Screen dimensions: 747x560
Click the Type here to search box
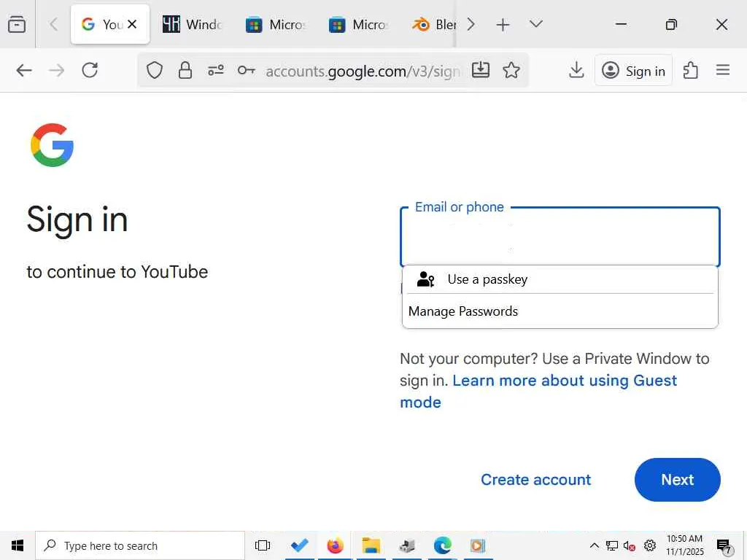click(140, 545)
